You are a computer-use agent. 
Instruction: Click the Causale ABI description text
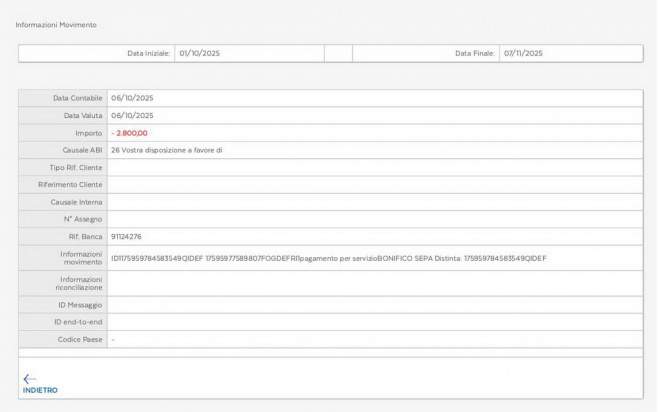tap(166, 150)
